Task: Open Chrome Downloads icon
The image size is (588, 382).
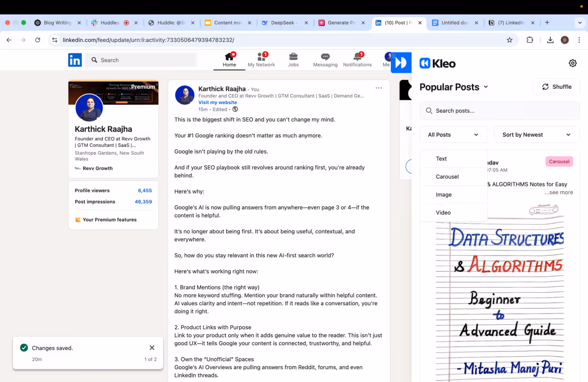Action: [550, 40]
